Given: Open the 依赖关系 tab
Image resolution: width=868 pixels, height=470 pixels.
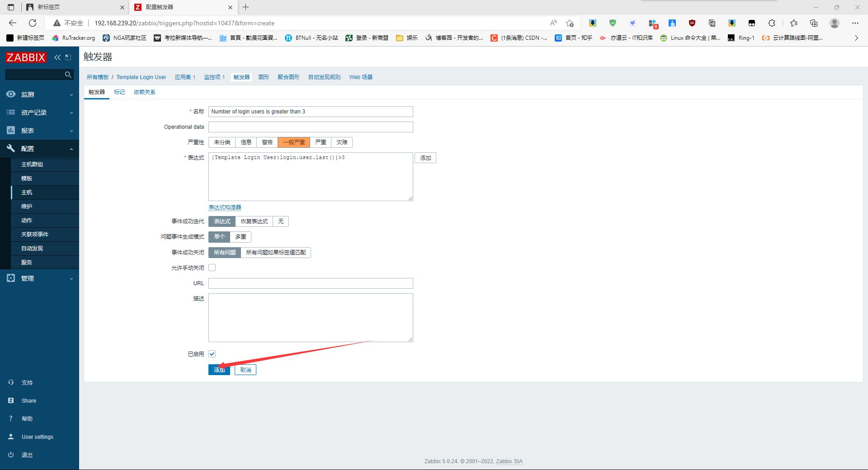Looking at the screenshot, I should 145,92.
